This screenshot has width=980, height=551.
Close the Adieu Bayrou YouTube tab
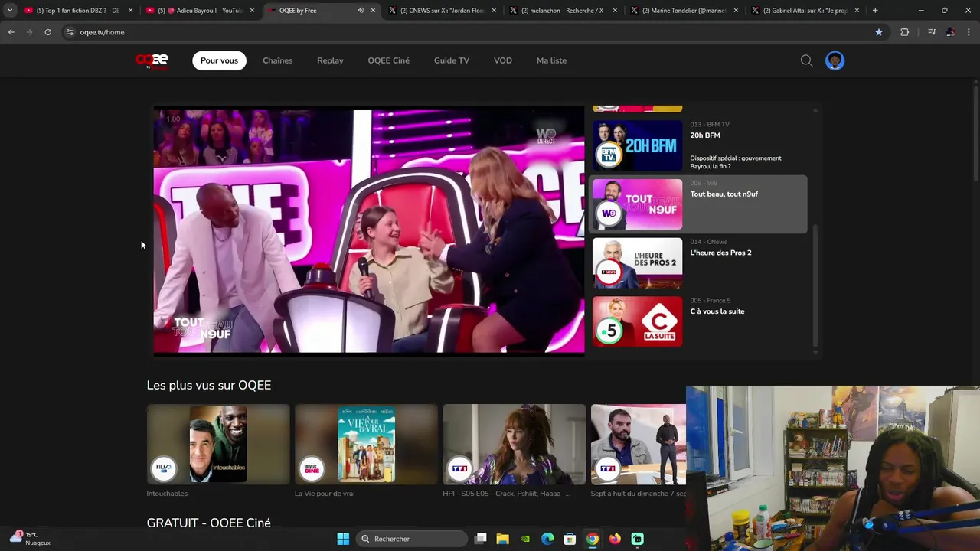pos(252,11)
